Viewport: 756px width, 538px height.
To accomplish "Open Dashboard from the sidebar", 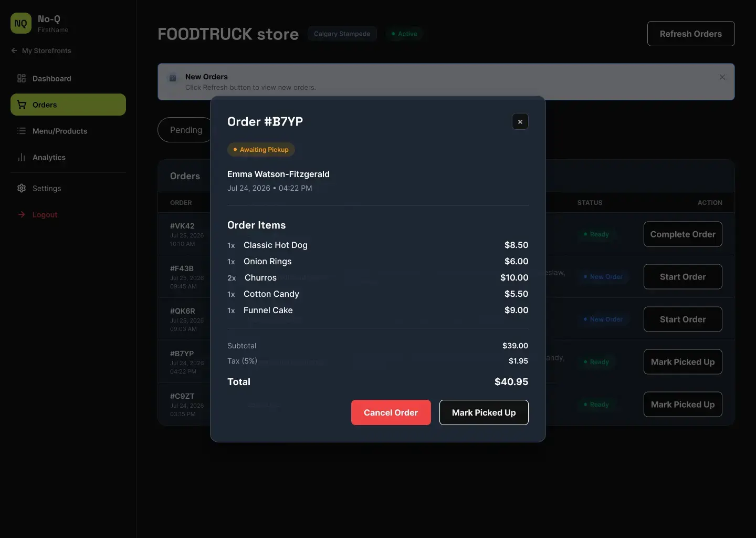I will click(68, 78).
